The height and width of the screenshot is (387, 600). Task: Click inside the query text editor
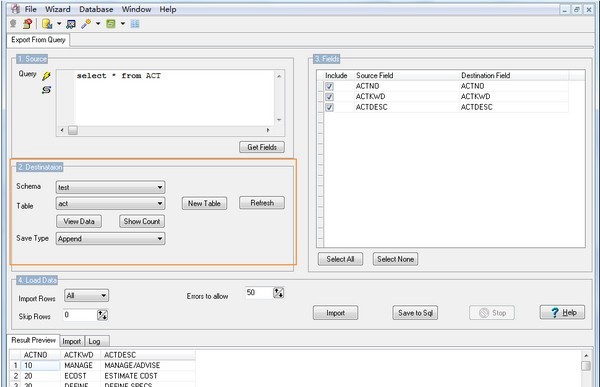pos(174,98)
